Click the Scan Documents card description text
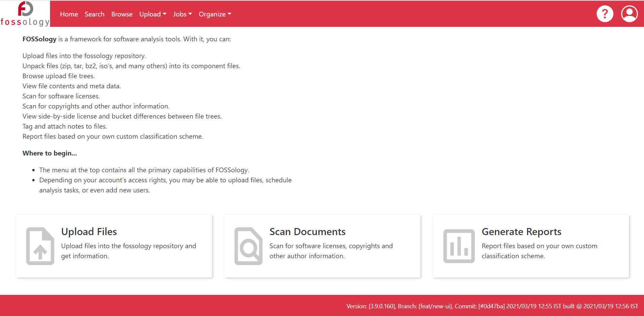 (331, 251)
